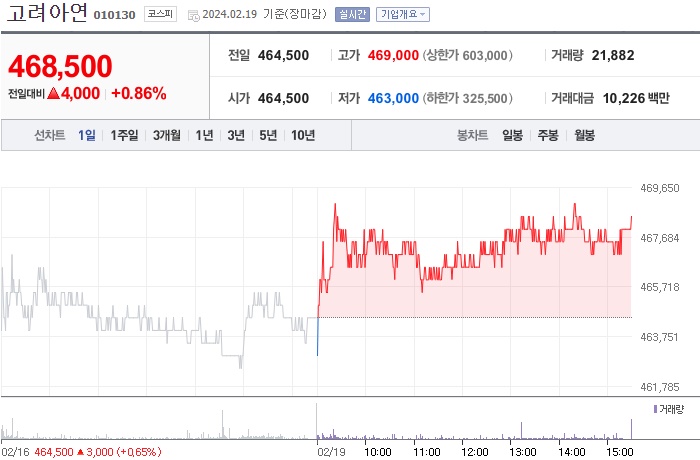The width and height of the screenshot is (700, 460).
Task: Select the 3개월 line chart tab
Action: tap(167, 135)
